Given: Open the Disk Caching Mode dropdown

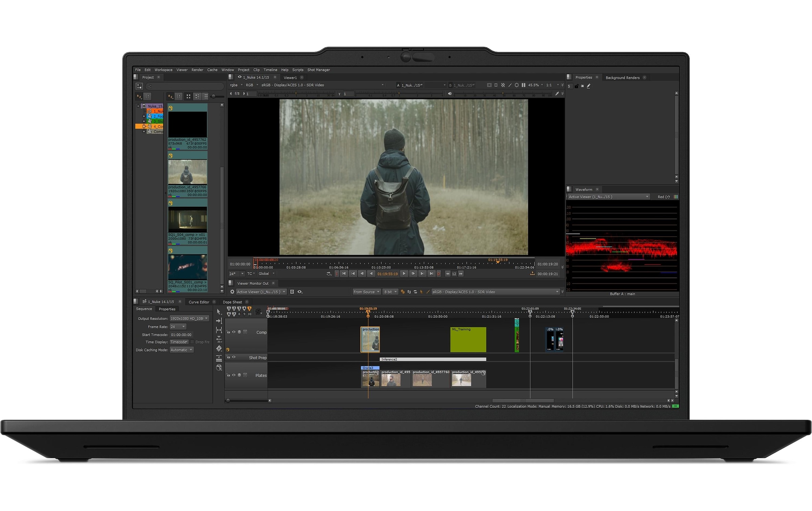Looking at the screenshot, I should [181, 350].
